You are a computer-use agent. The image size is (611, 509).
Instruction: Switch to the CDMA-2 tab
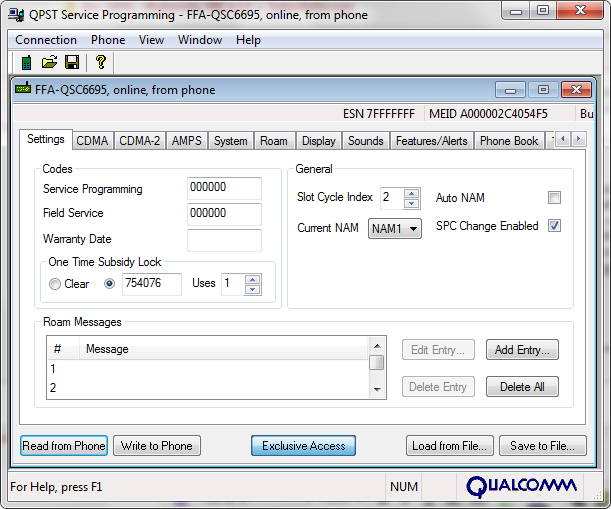point(140,141)
